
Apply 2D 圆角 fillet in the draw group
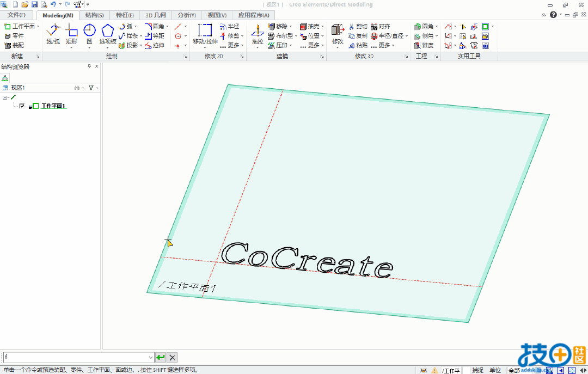tap(155, 26)
